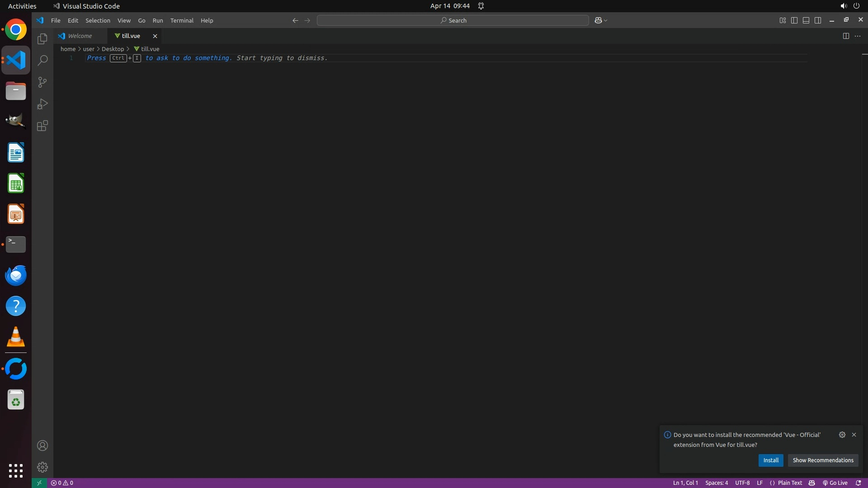Click the split editor right icon
The height and width of the screenshot is (488, 868).
coord(845,36)
